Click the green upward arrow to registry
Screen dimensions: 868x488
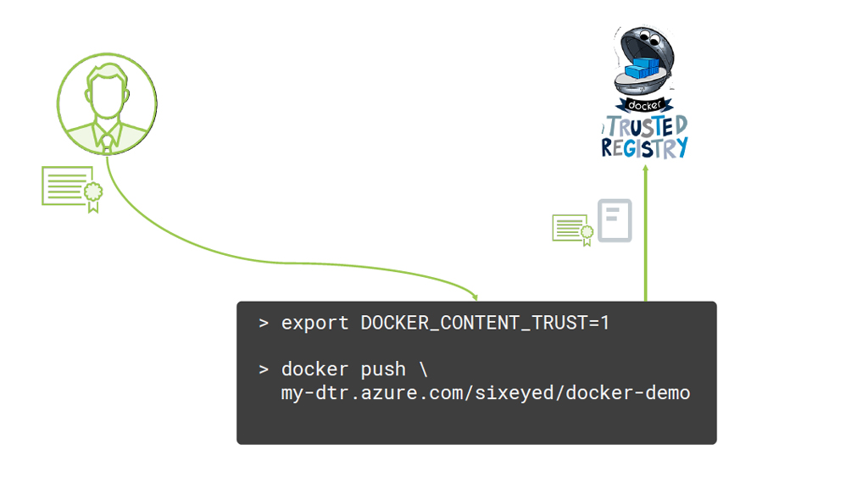pyautogui.click(x=645, y=232)
